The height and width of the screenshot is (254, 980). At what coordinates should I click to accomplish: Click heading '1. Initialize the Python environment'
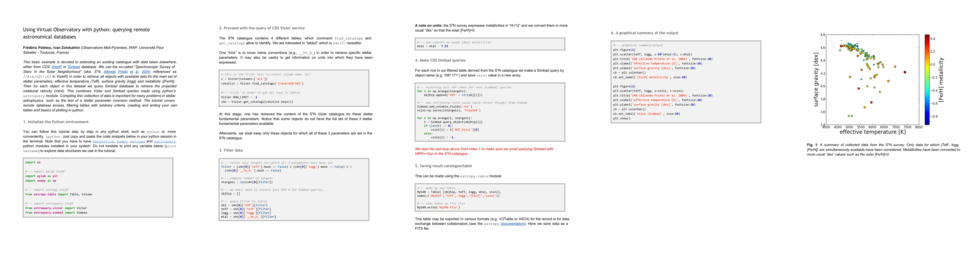click(56, 122)
